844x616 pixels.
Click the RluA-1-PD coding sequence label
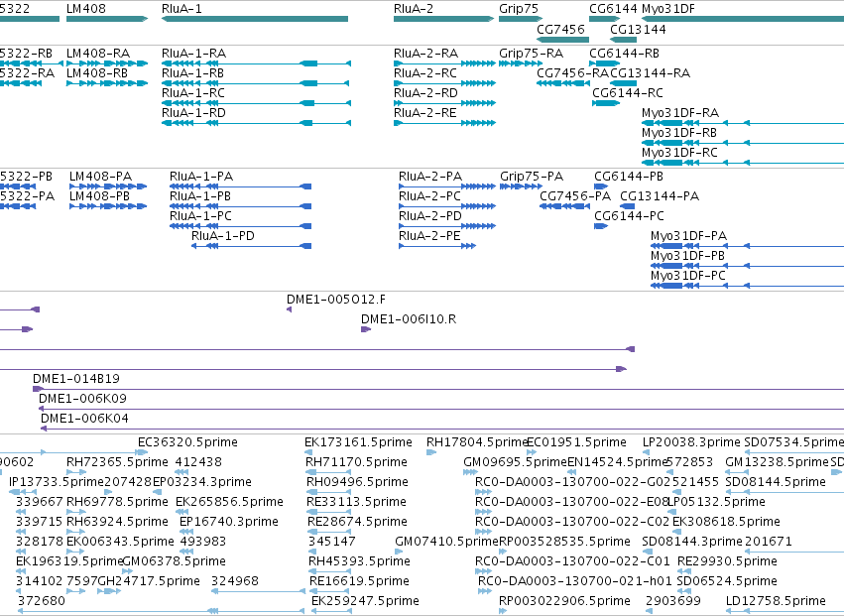click(223, 236)
